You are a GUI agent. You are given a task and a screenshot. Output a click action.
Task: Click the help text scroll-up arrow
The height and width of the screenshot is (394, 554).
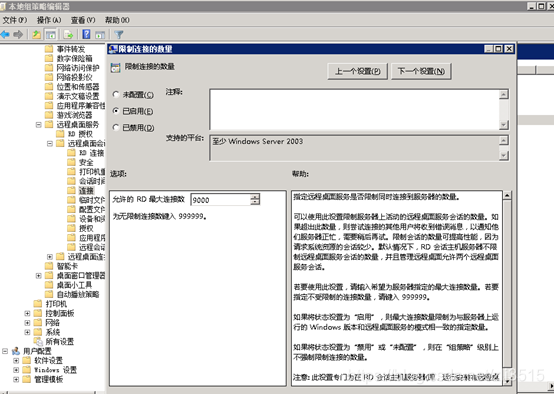pos(507,195)
